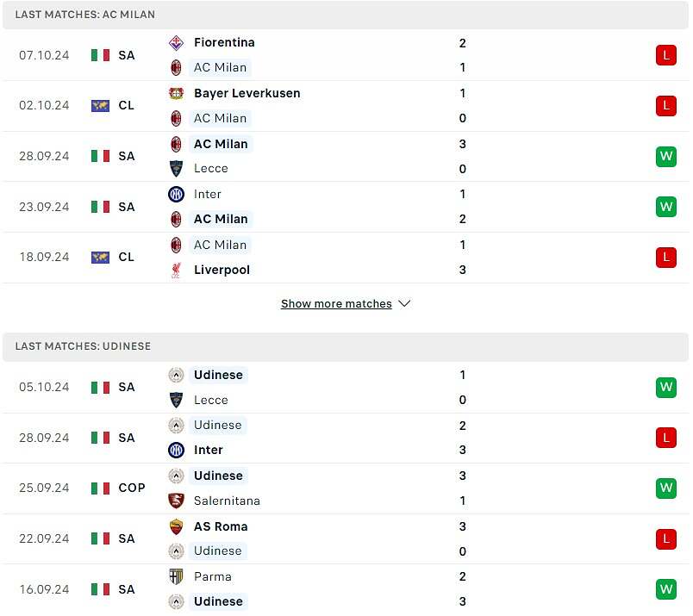Click the green W badge for Udinese vs Salernitana
The width and height of the screenshot is (693, 616).
[x=666, y=488]
